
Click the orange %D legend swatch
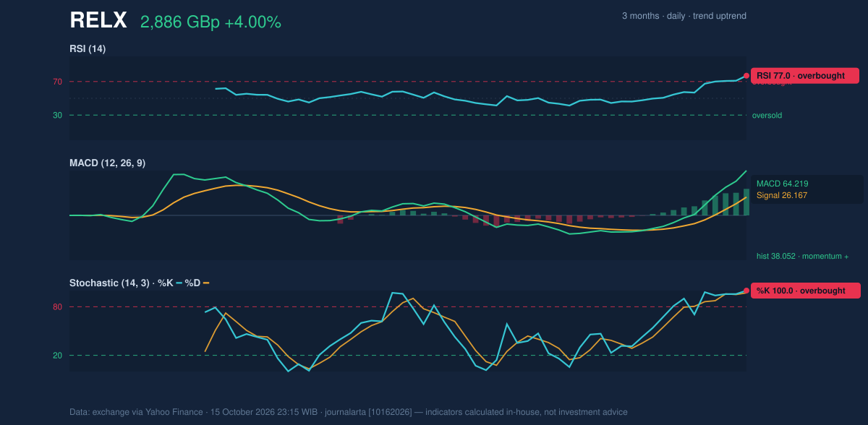206,283
